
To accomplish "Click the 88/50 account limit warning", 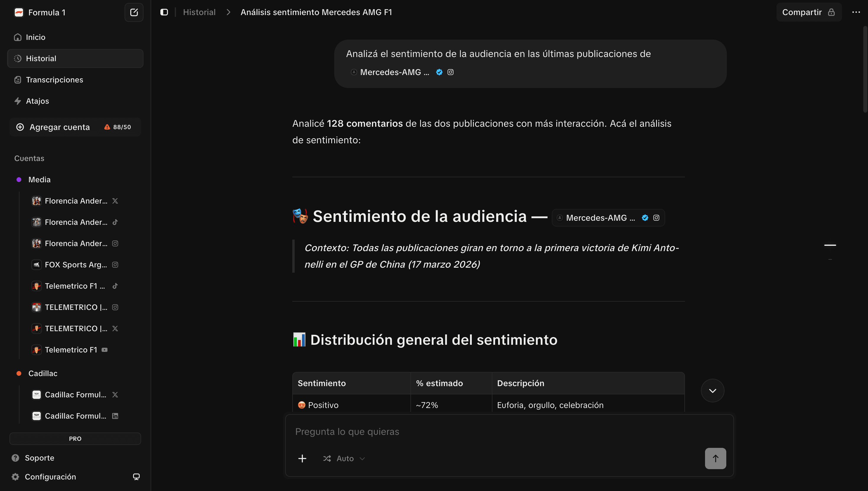I will click(x=118, y=127).
